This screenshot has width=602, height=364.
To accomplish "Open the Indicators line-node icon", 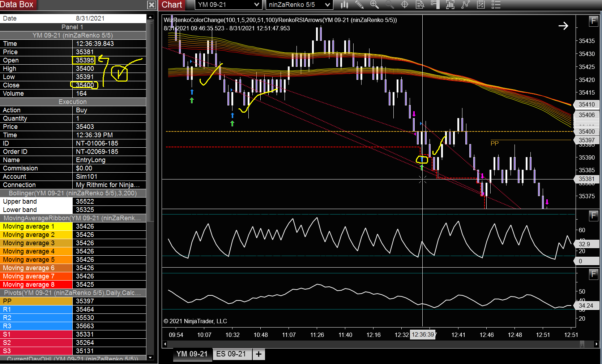I will tap(466, 5).
